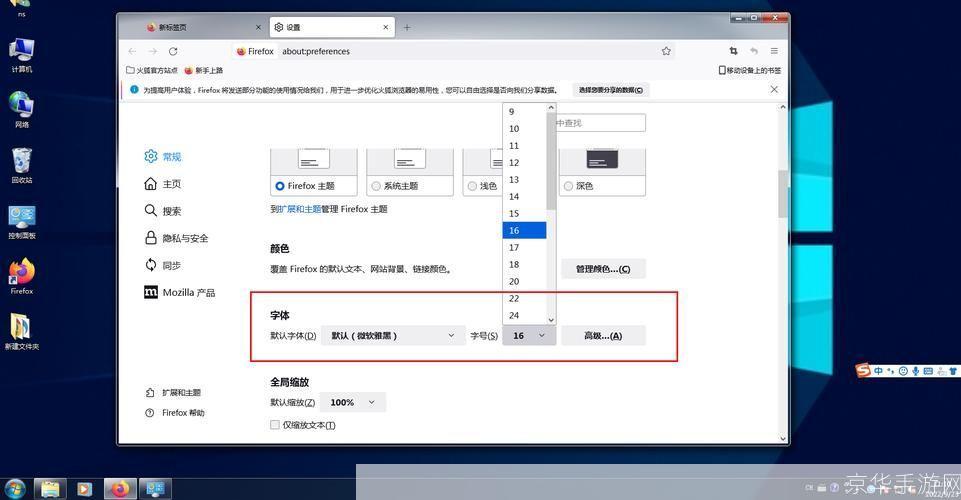
Task: Open 移动设备上的书签 folder
Action: 750,70
